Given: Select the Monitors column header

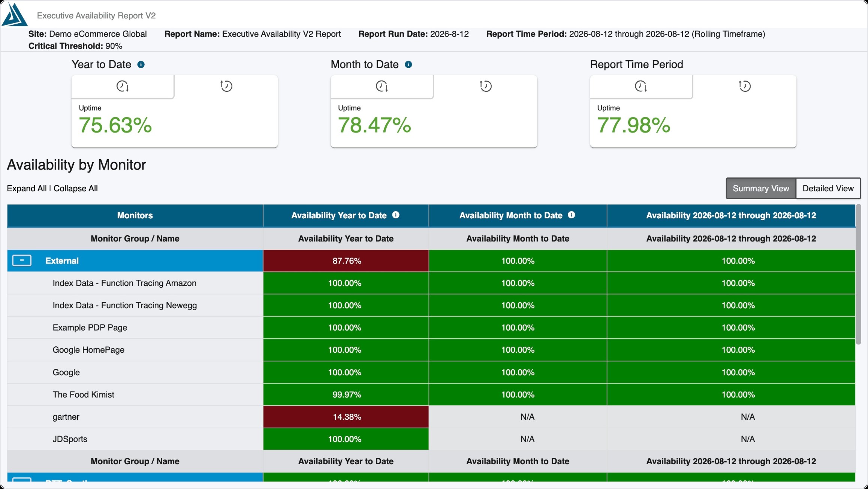Looking at the screenshot, I should tap(135, 215).
